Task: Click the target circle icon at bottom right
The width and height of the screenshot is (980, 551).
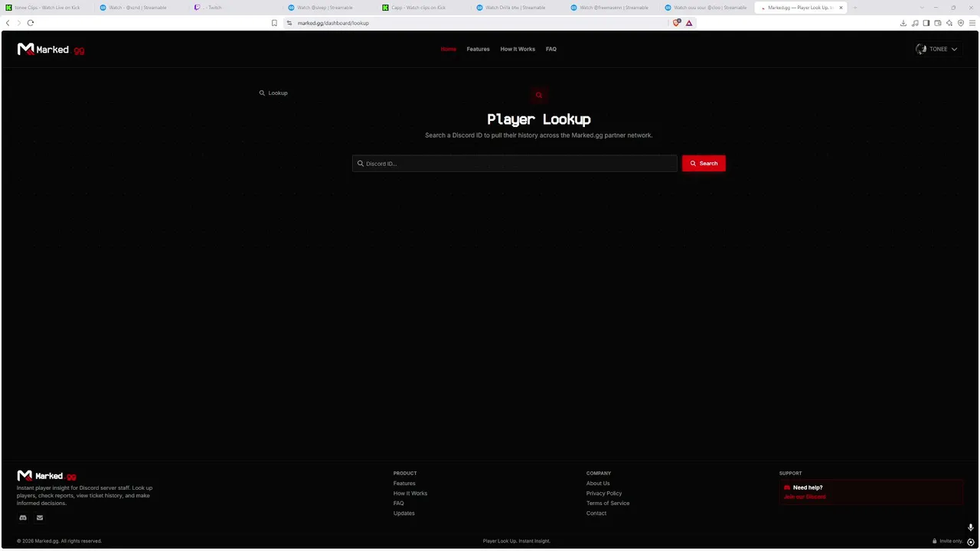Action: [x=971, y=542]
